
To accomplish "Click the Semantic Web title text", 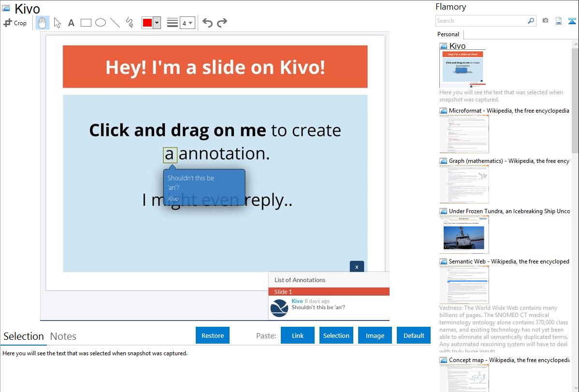I will 509,261.
